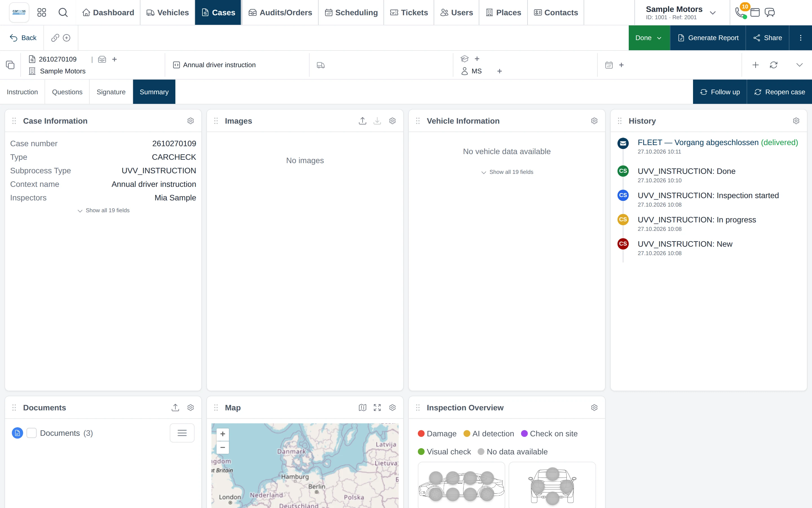Viewport: 812px width, 508px height.
Task: Open the apps grid icon
Action: [x=42, y=12]
